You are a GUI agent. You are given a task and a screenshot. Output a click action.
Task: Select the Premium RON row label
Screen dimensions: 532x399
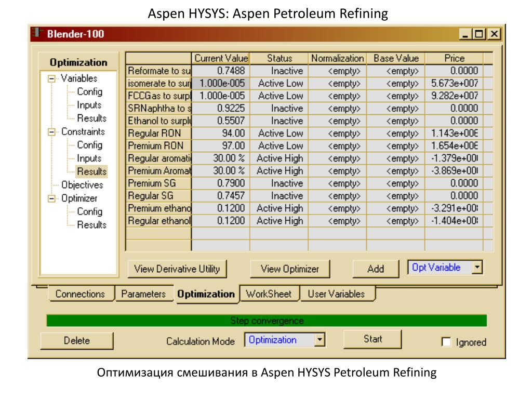pos(159,146)
